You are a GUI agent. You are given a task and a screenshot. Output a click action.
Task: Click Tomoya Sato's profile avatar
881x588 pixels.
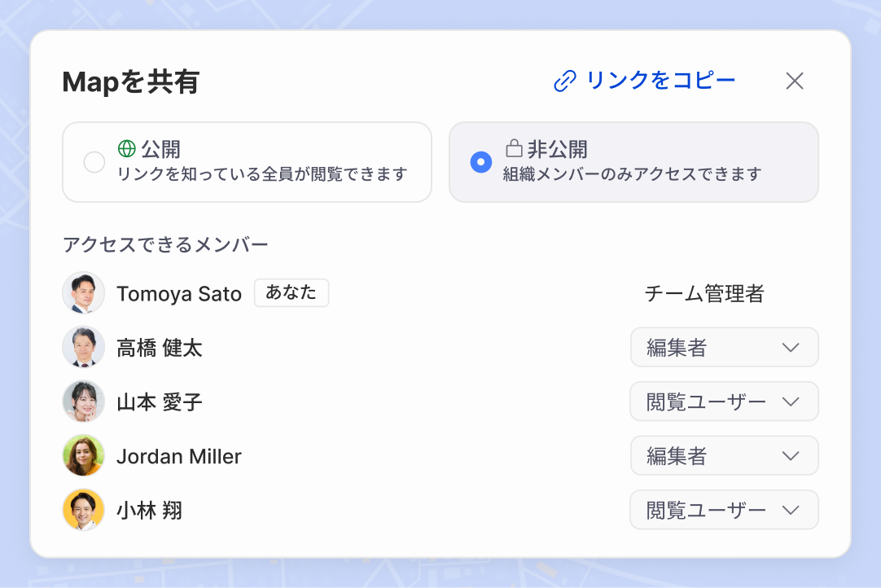84,292
